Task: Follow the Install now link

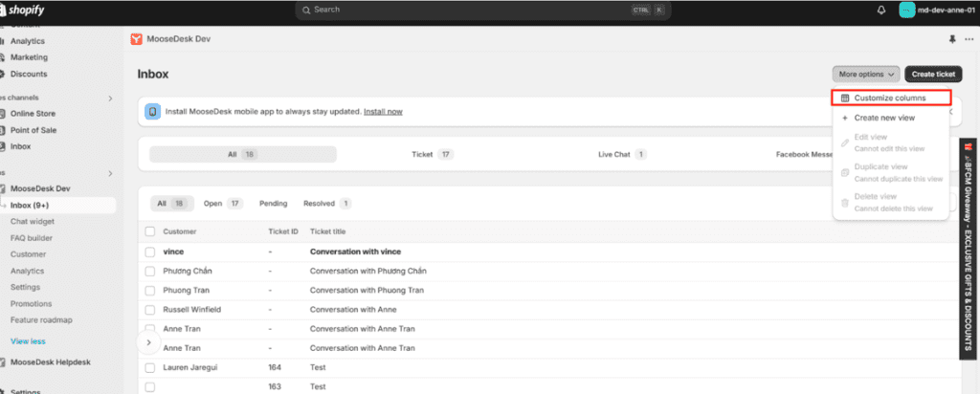Action: (x=383, y=112)
